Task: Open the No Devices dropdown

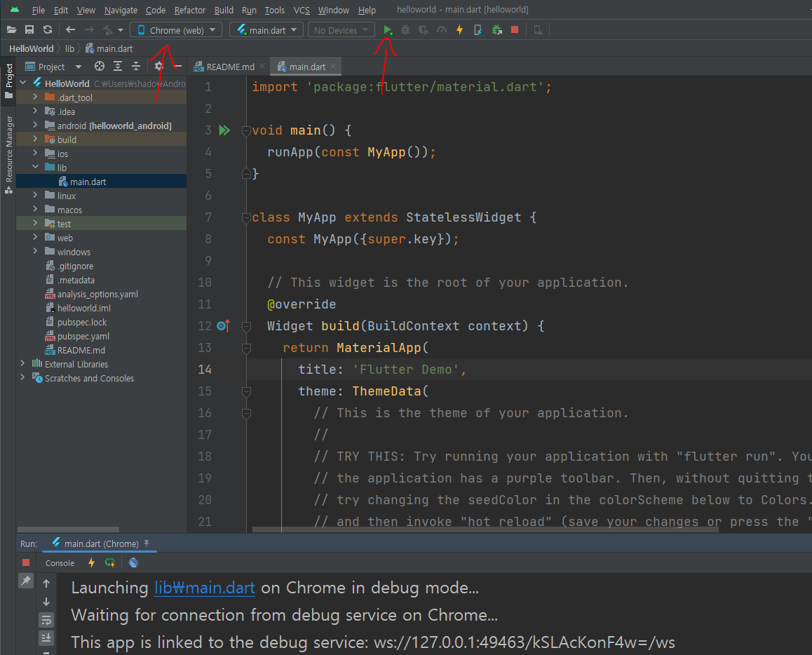Action: pos(341,30)
